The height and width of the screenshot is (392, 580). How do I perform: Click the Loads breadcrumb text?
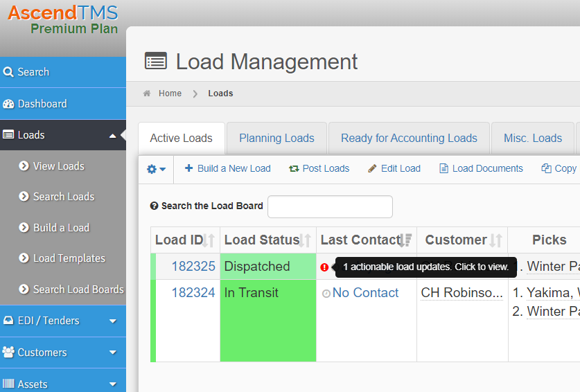tap(220, 93)
